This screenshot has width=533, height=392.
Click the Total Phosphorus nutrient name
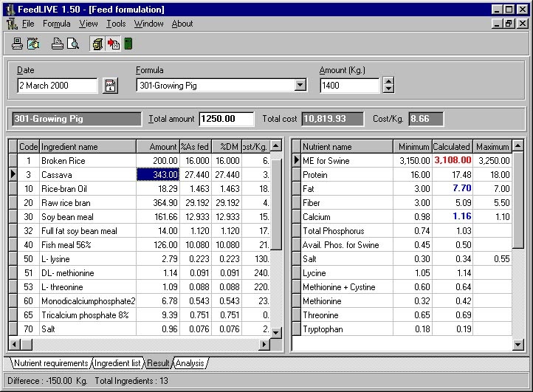tap(334, 231)
